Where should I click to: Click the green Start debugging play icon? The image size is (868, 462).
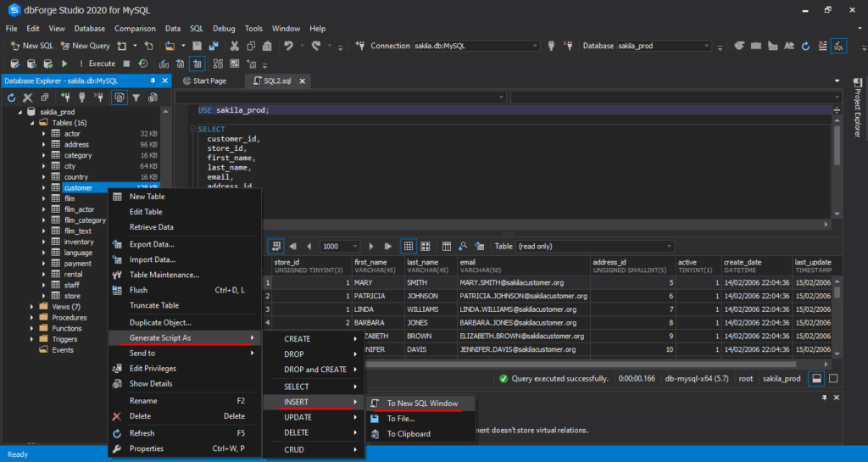pyautogui.click(x=65, y=64)
